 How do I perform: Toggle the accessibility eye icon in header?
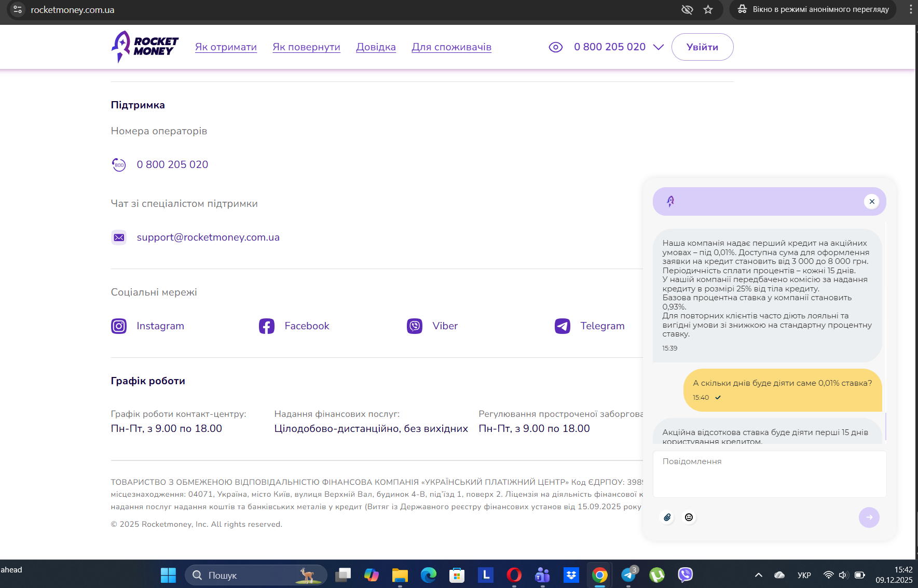click(x=556, y=47)
